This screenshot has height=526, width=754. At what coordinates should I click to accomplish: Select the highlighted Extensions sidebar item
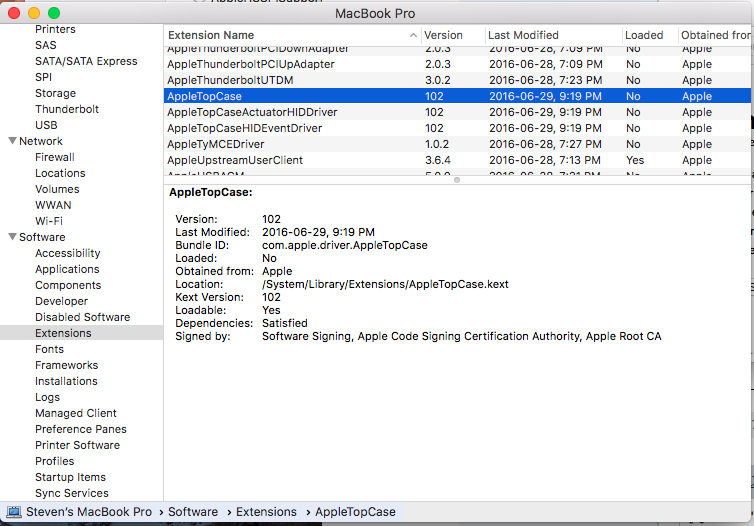pos(81,333)
